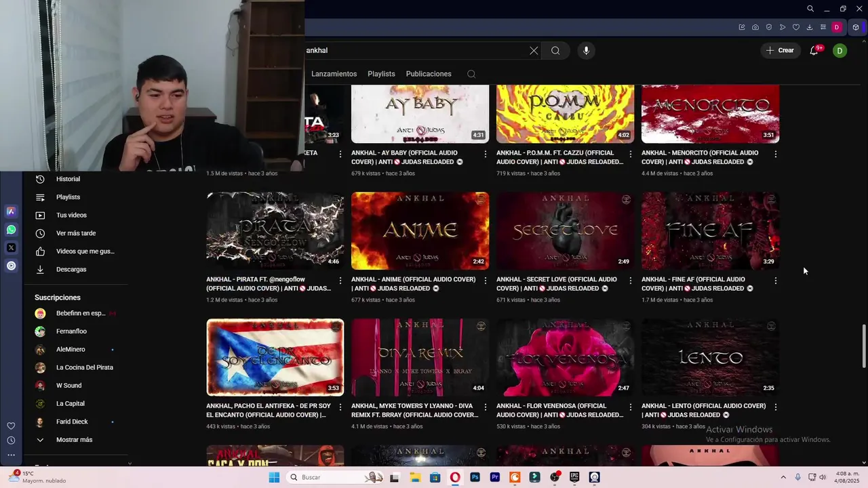
Task: Open the green D account avatar
Action: pyautogui.click(x=840, y=51)
